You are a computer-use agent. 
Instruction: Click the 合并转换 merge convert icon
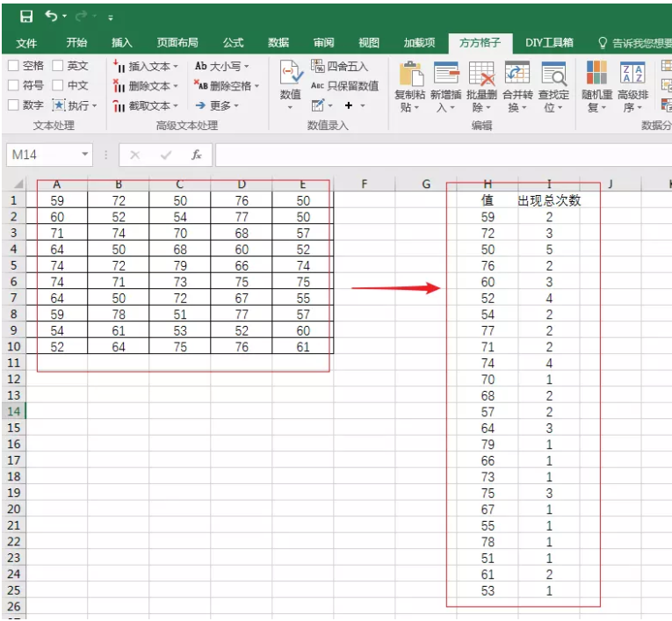pos(517,76)
